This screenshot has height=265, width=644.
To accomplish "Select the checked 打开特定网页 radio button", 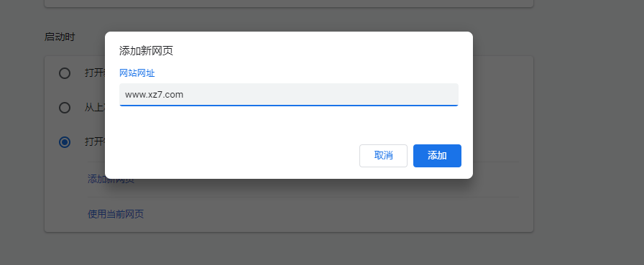I will (x=65, y=142).
